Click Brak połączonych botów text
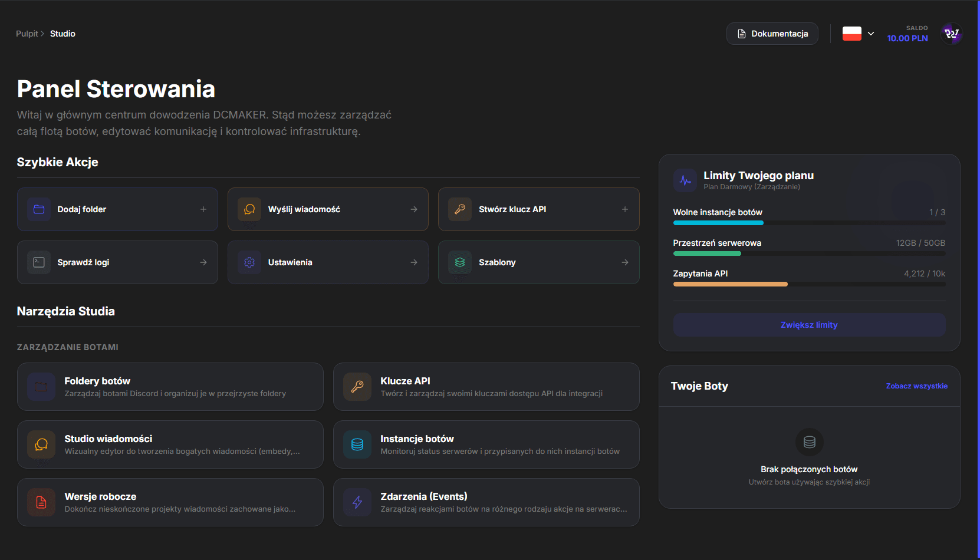The height and width of the screenshot is (560, 980). click(809, 469)
